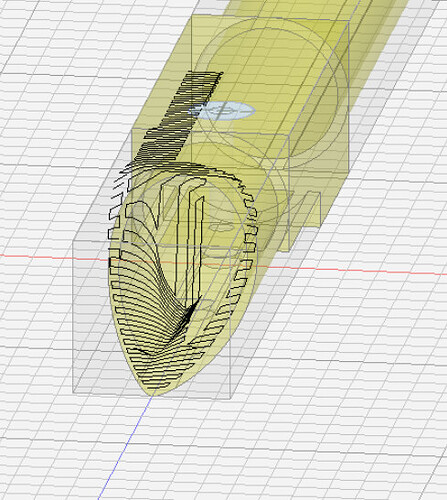
Task: Click the blue axis line below the model
Action: point(125,448)
